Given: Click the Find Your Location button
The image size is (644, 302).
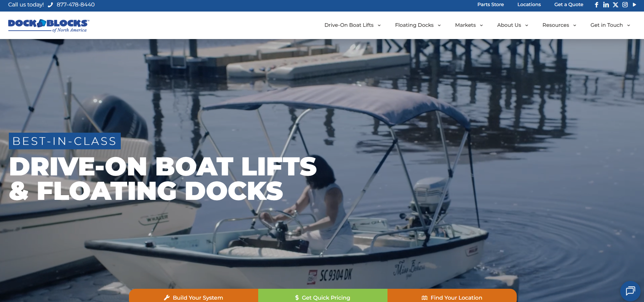Looking at the screenshot, I should [x=452, y=296].
